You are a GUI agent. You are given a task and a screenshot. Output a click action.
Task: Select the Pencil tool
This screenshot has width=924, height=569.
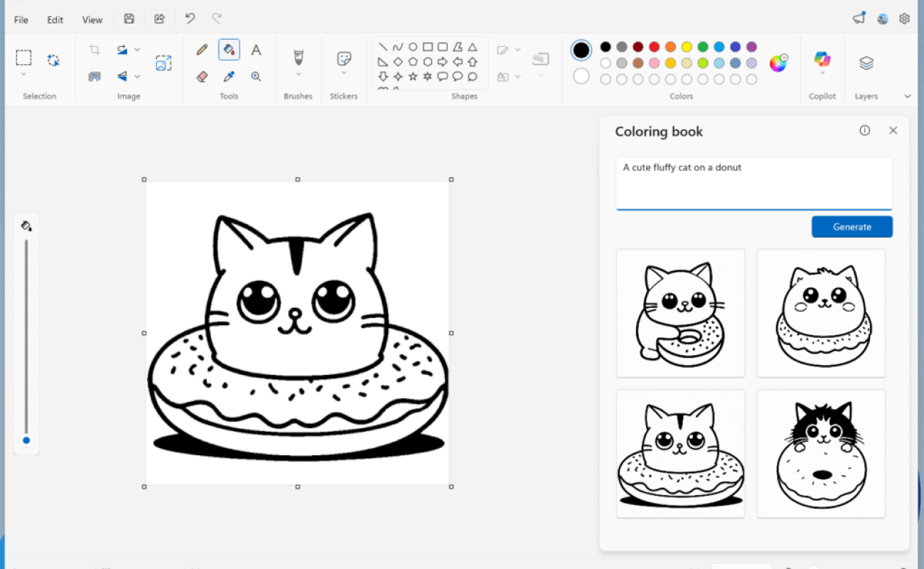201,49
